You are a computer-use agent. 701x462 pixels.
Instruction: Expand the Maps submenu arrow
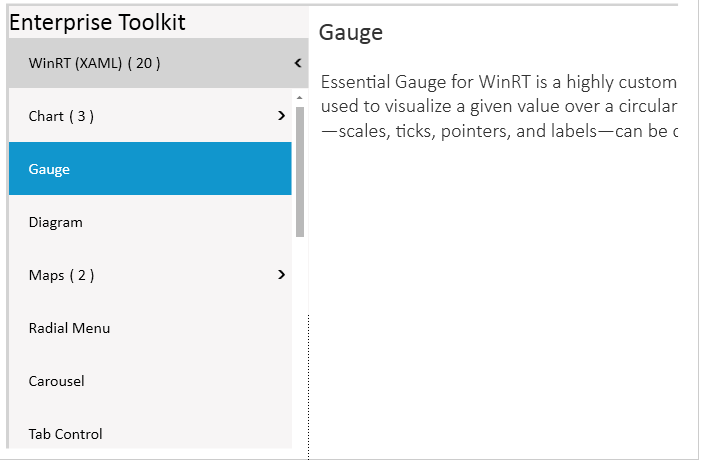[x=281, y=275]
